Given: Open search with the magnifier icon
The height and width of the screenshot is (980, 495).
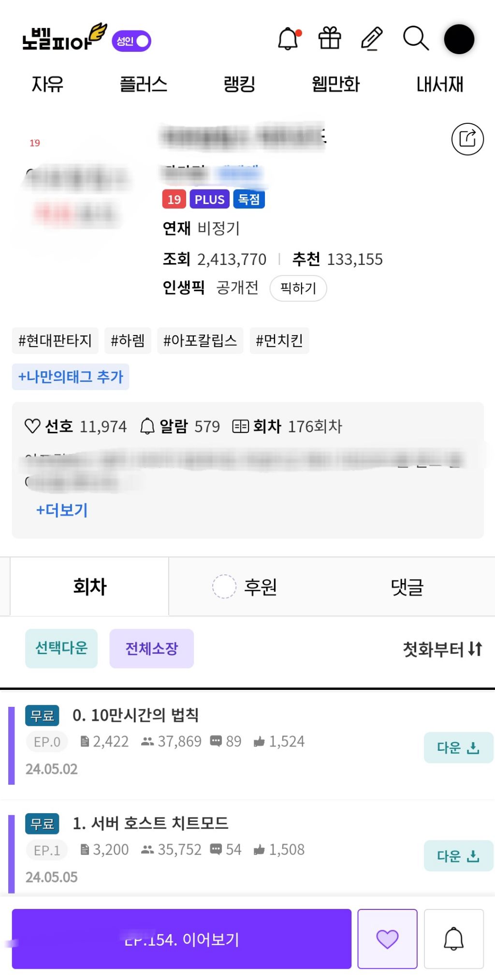Looking at the screenshot, I should click(415, 38).
